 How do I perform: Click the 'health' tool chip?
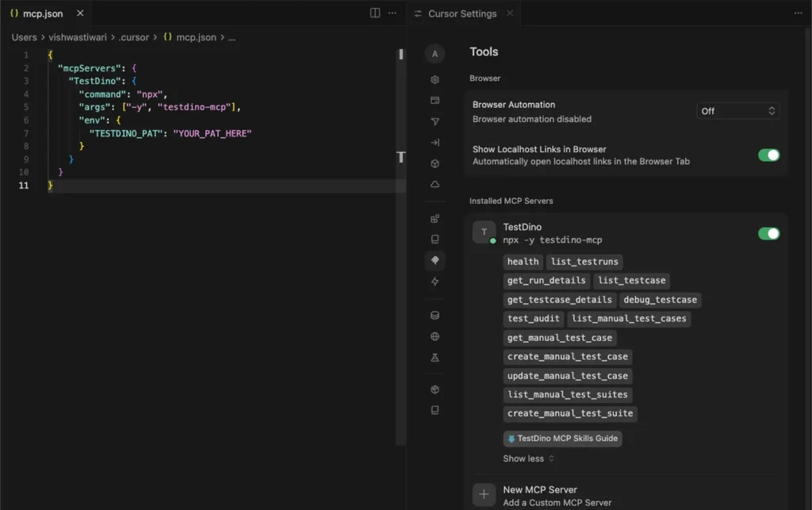click(x=523, y=262)
